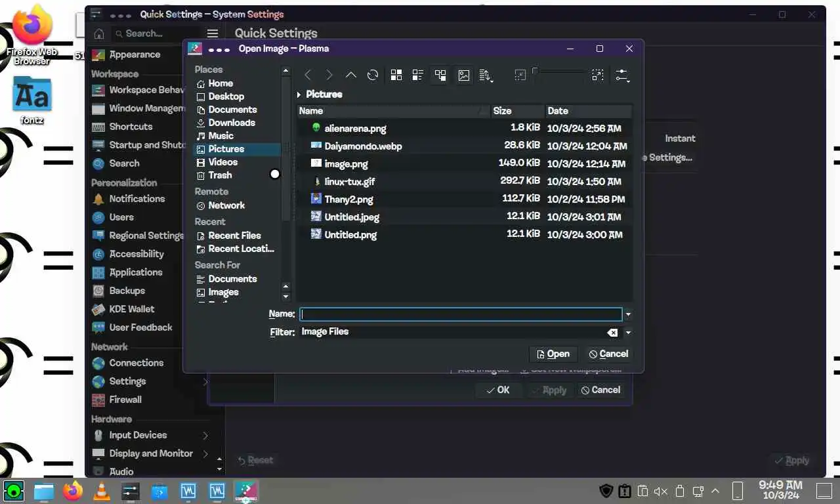Image resolution: width=840 pixels, height=504 pixels.
Task: Go to System Settings home icon
Action: tap(99, 33)
